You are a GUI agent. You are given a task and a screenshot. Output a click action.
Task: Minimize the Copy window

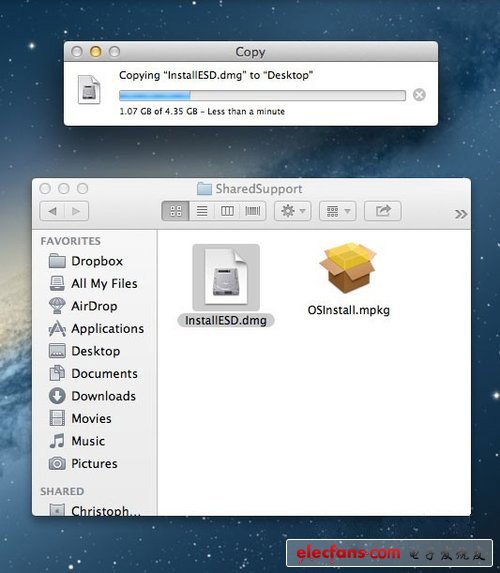click(x=95, y=52)
